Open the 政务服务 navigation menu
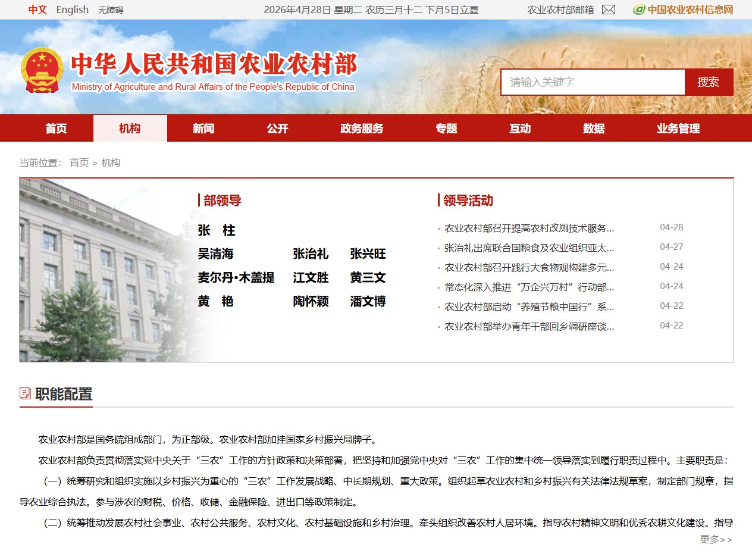752x560 pixels. (x=362, y=128)
